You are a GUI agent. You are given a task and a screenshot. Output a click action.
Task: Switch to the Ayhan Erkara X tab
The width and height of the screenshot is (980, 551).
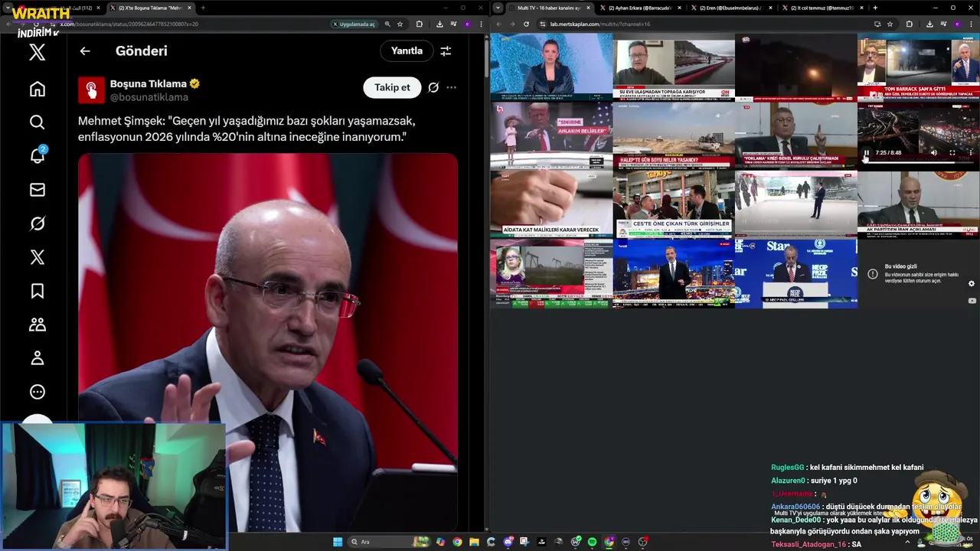[640, 8]
